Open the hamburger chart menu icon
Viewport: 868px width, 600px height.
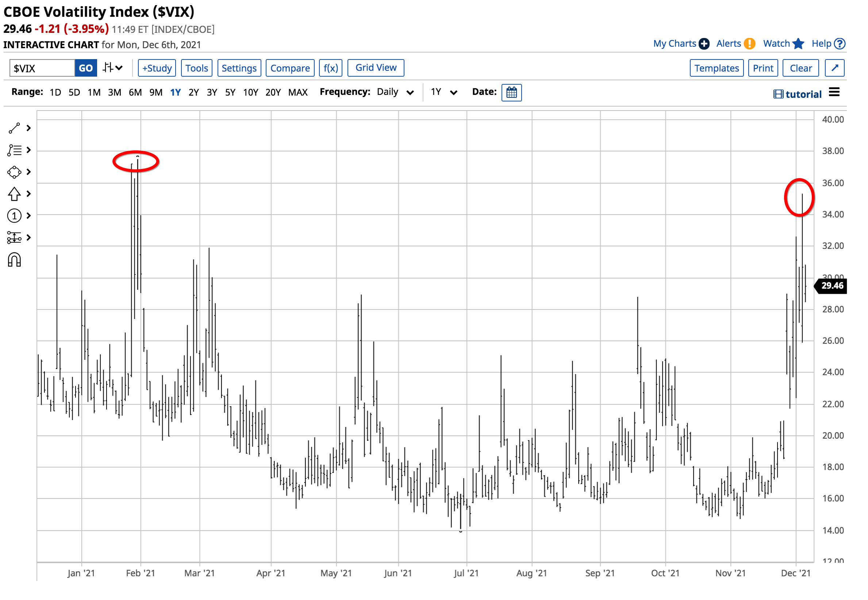(834, 92)
